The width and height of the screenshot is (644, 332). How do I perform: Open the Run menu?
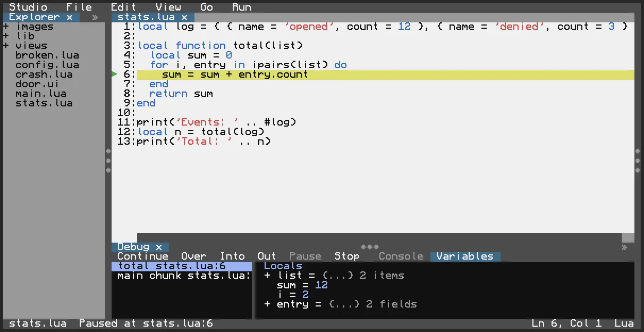tap(242, 7)
